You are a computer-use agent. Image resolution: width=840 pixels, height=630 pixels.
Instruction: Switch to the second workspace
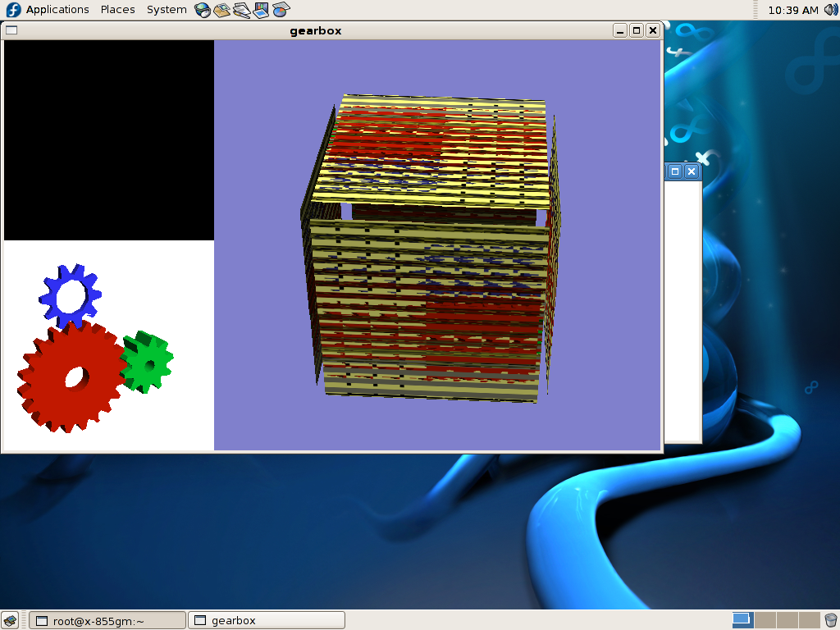(x=765, y=620)
